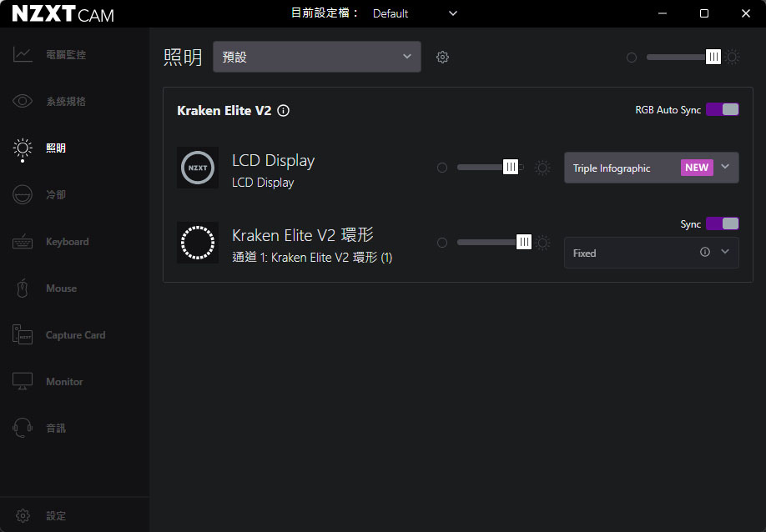The height and width of the screenshot is (532, 766).
Task: Click the LCD Display title text
Action: 273,161
